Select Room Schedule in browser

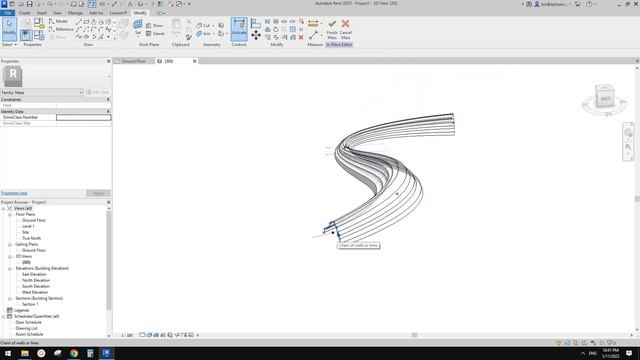coord(29,334)
